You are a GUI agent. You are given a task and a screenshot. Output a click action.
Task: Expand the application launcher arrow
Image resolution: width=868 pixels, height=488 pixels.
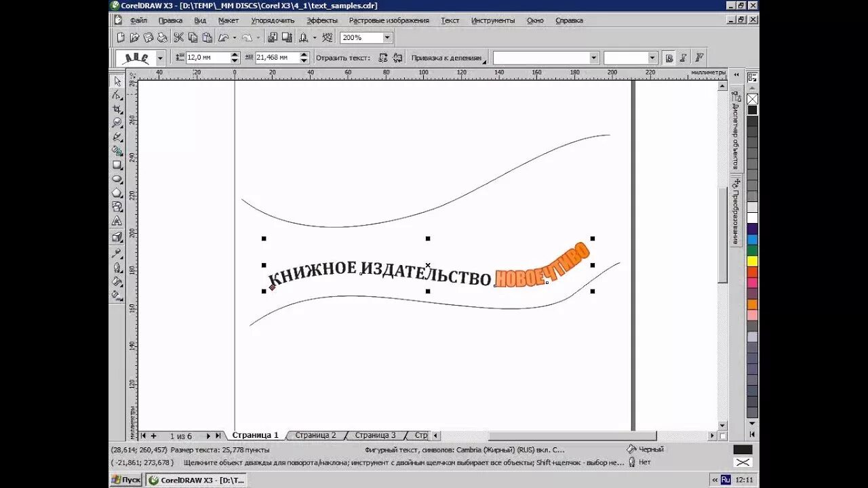click(315, 37)
